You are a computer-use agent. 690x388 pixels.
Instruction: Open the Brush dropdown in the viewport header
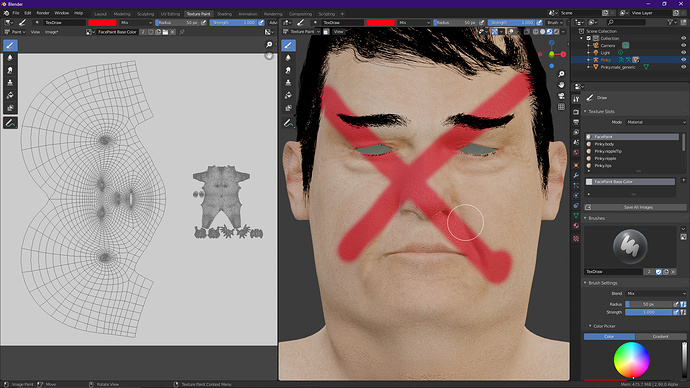[x=555, y=22]
